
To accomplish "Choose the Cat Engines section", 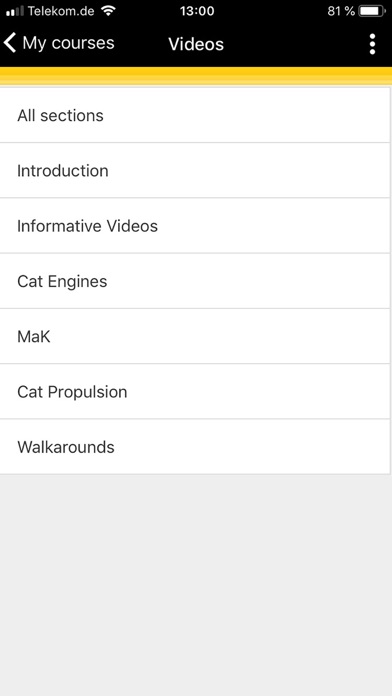I will click(195, 281).
